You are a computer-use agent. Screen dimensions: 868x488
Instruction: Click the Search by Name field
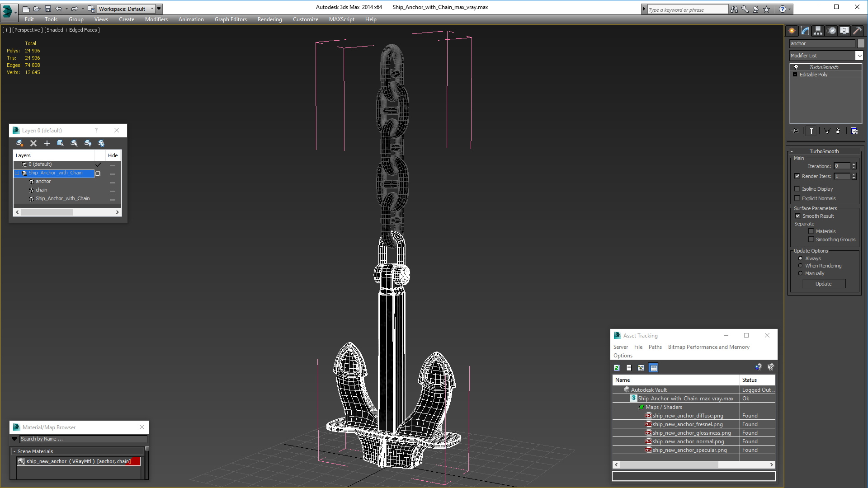(x=83, y=439)
